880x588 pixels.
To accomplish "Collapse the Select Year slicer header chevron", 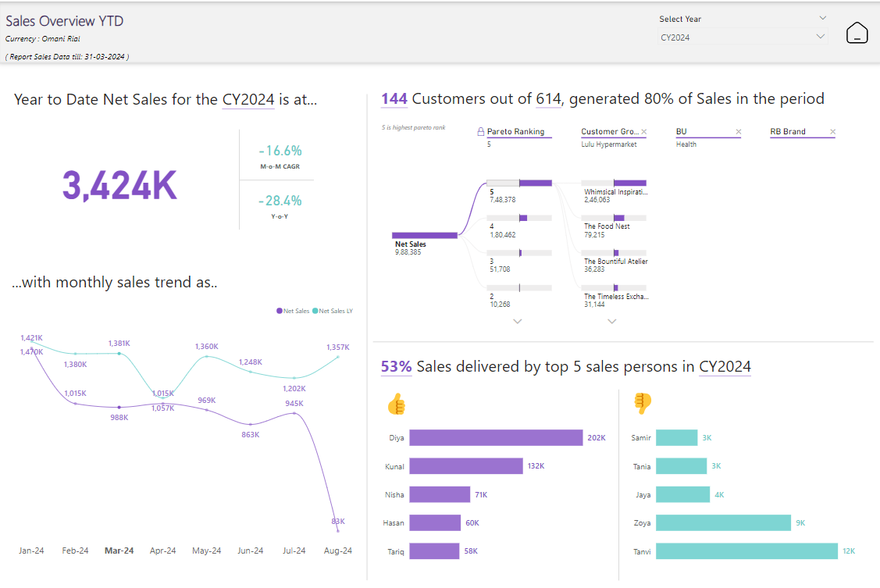I will (x=823, y=18).
